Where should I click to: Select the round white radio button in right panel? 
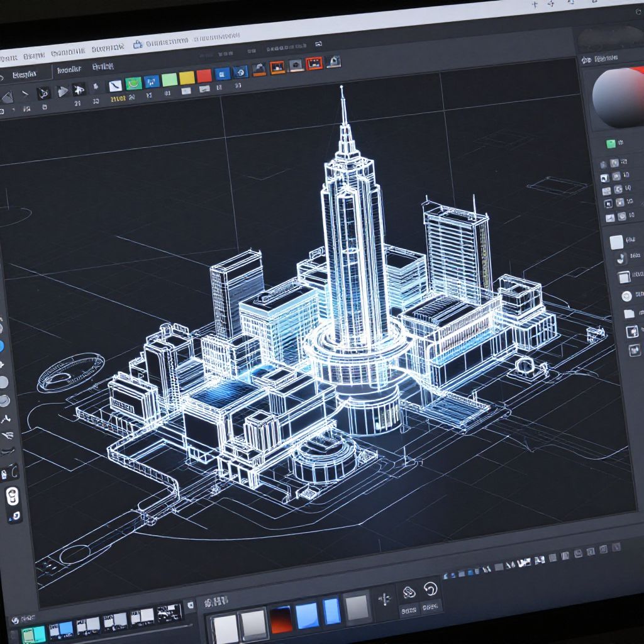point(626,296)
